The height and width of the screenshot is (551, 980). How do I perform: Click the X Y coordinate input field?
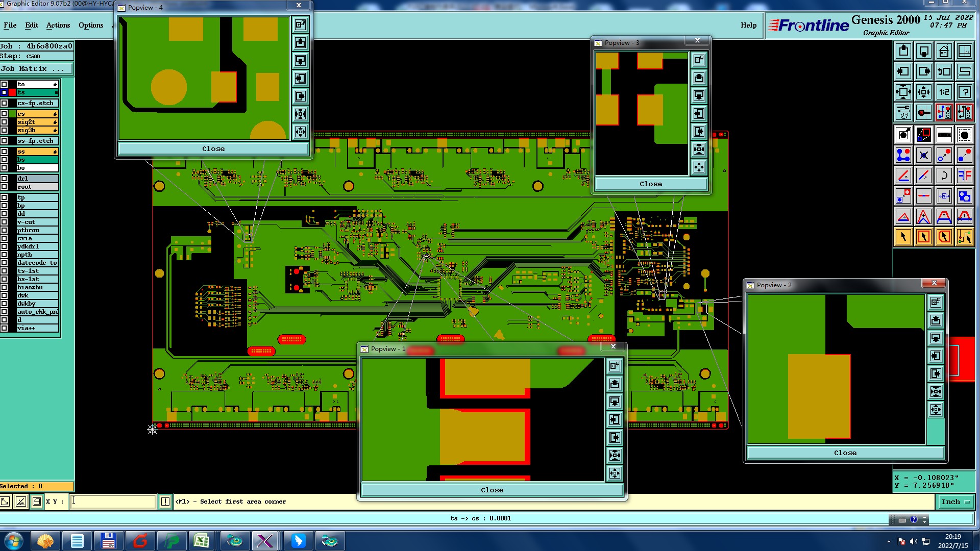tap(113, 502)
